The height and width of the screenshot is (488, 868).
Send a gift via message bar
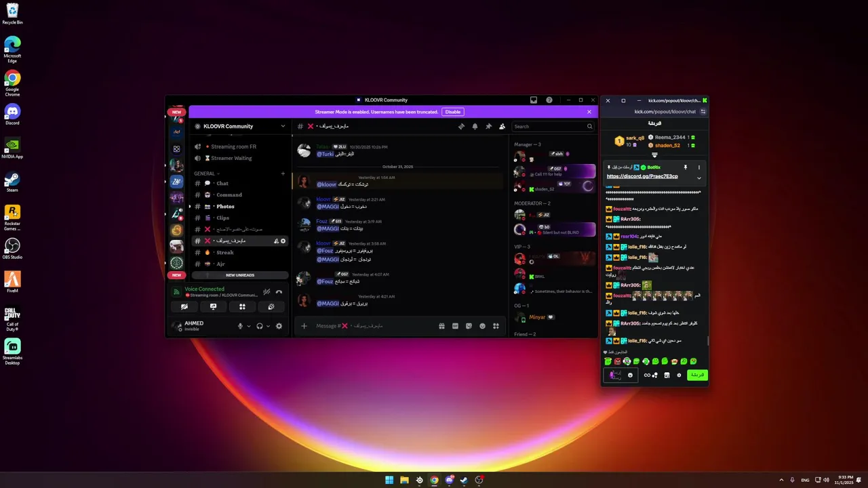[x=441, y=326]
